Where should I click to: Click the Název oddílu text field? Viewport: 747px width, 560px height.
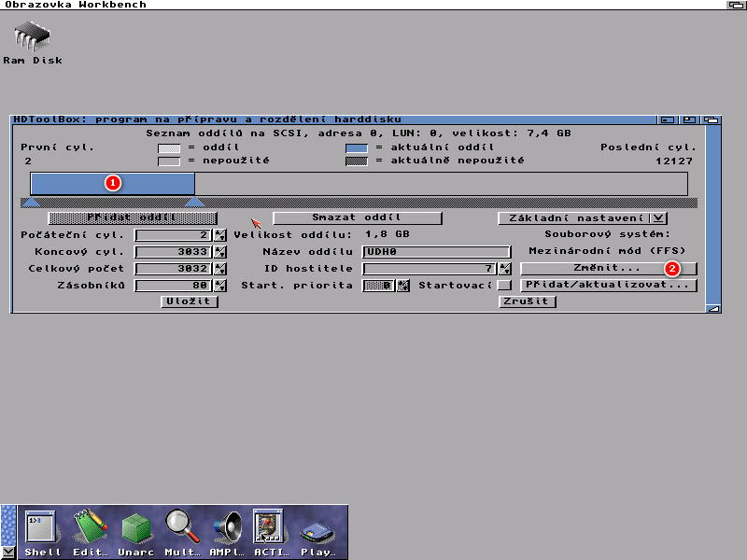pos(436,252)
